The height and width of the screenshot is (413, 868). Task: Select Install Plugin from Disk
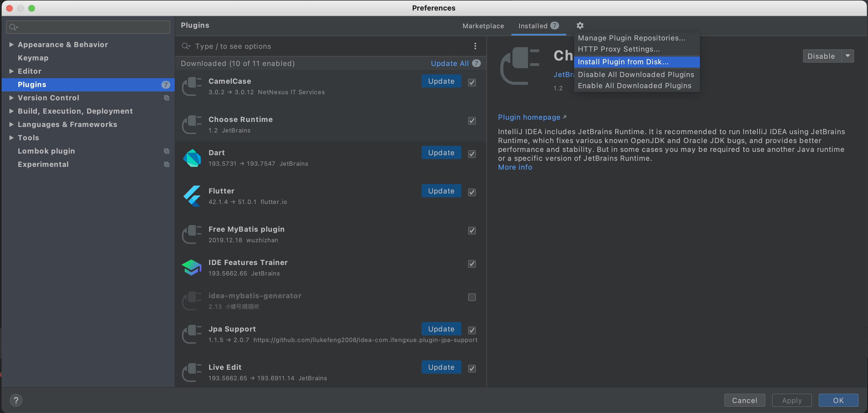637,62
